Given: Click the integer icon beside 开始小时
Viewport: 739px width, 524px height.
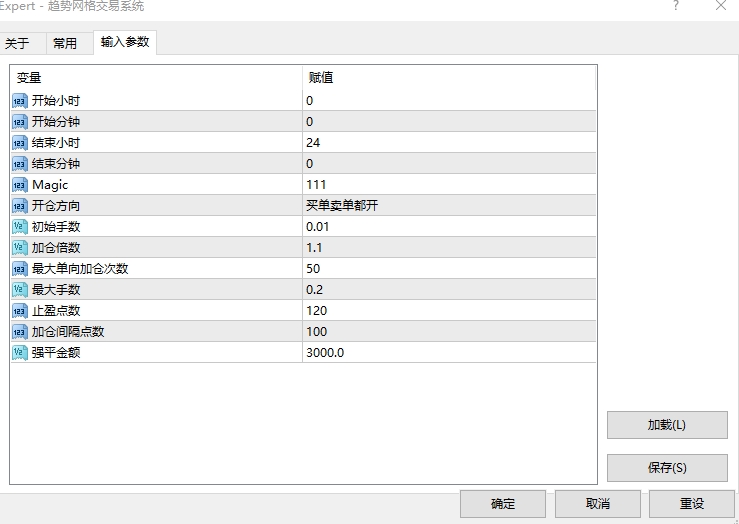Looking at the screenshot, I should [19, 100].
